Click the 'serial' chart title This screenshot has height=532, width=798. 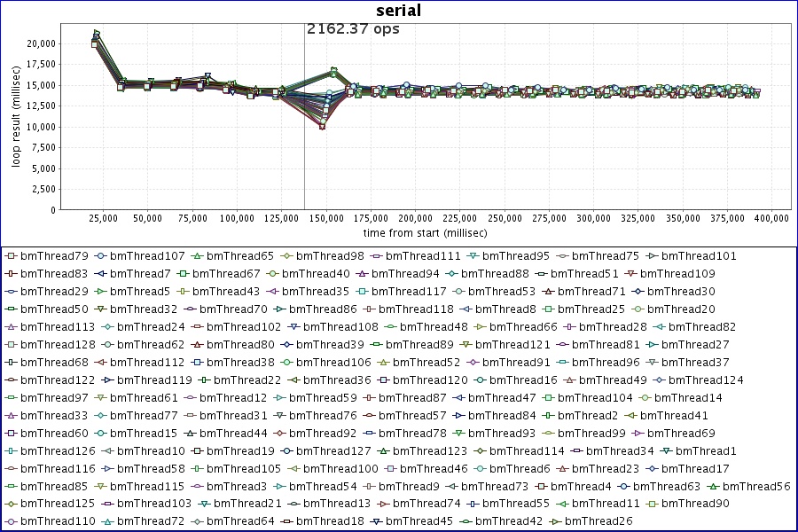tap(398, 12)
